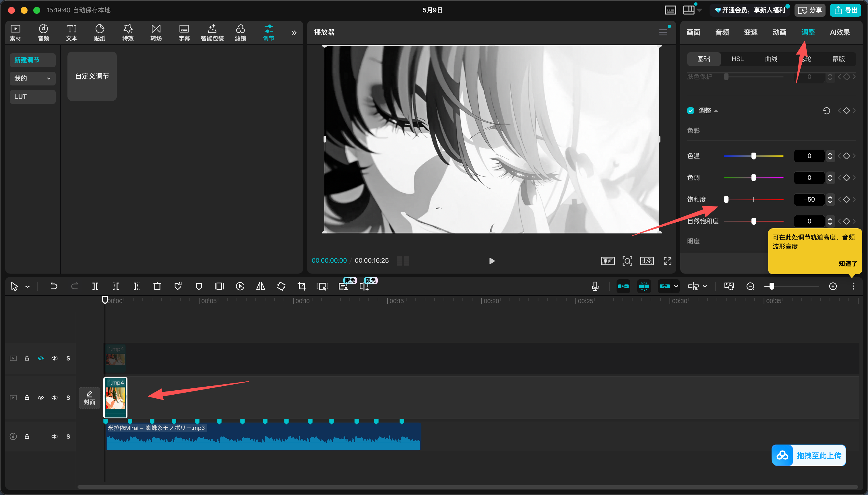Open the 特效 effects tab

128,33
